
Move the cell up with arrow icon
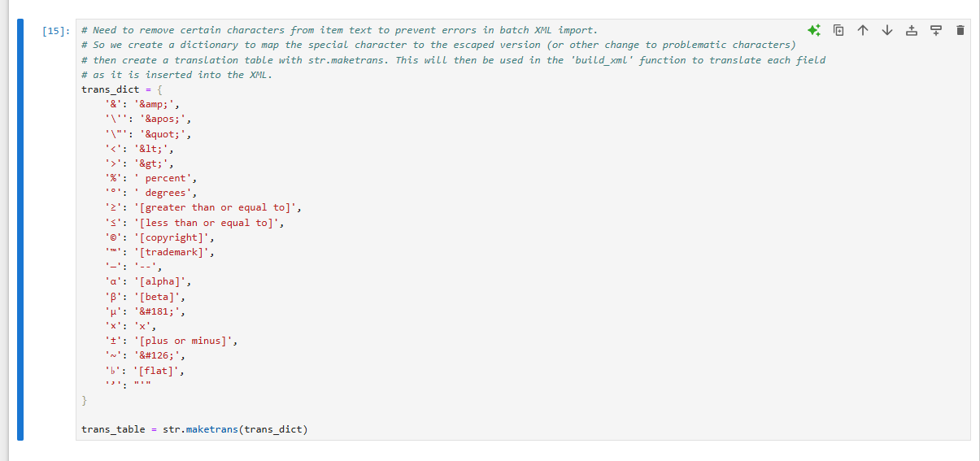pyautogui.click(x=863, y=31)
